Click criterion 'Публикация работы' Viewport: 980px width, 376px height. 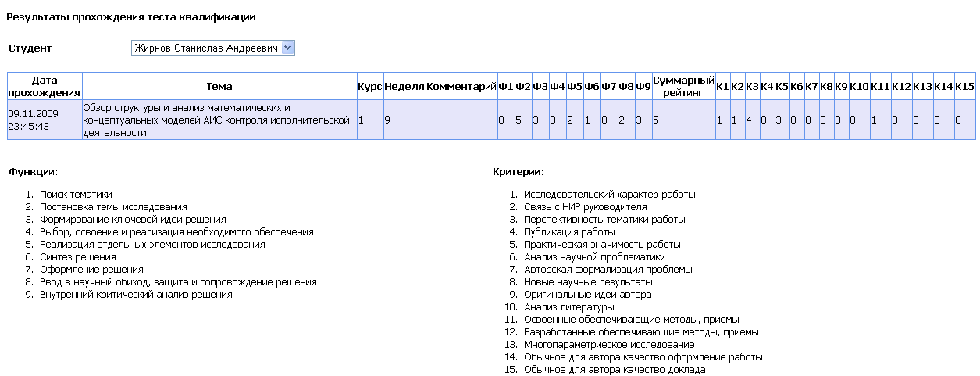tap(569, 232)
